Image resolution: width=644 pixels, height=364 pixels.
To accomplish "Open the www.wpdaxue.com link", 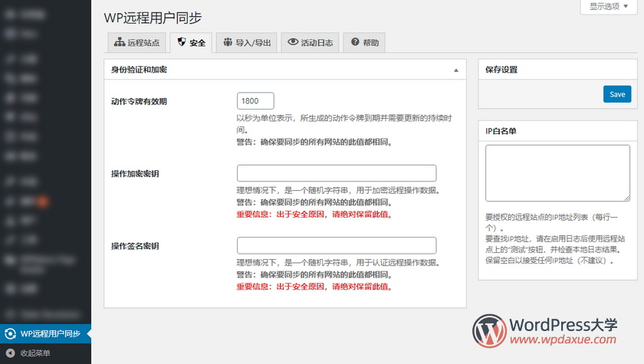I will point(563,339).
